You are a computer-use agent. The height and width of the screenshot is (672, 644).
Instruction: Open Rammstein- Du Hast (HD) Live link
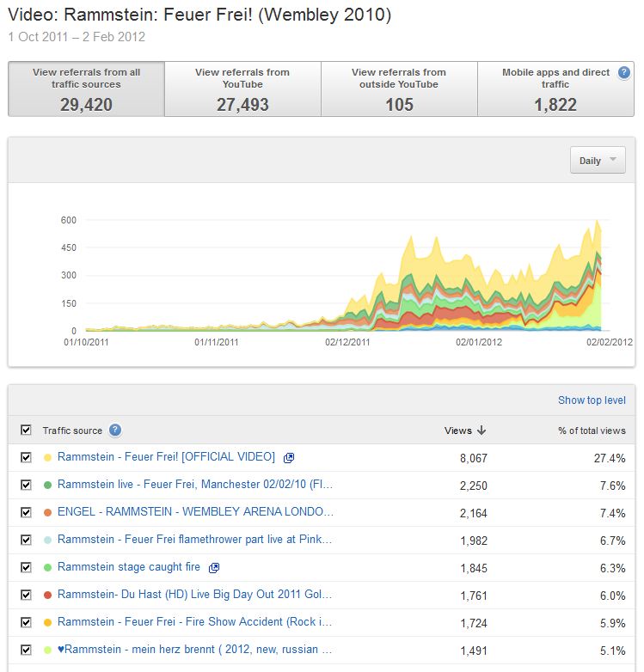click(x=194, y=595)
